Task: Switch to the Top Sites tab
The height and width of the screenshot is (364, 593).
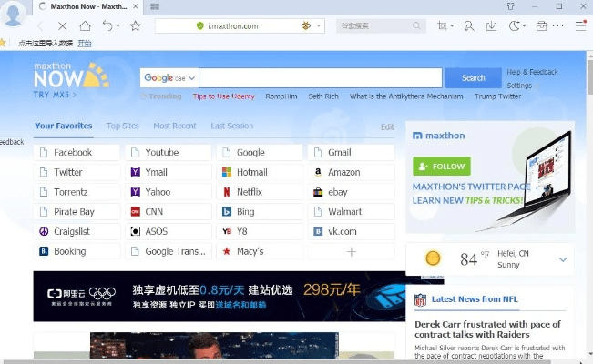Action: click(x=122, y=126)
